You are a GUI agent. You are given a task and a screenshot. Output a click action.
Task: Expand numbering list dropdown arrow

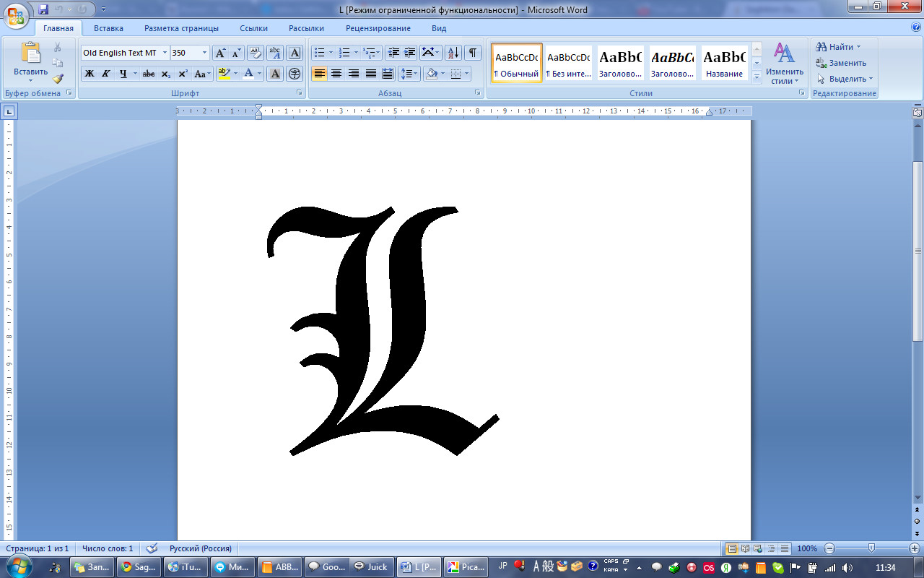356,53
